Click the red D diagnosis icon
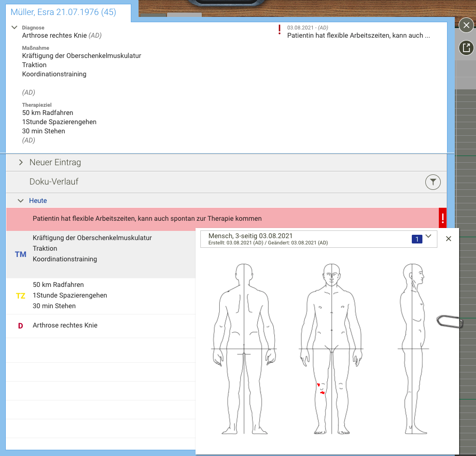Viewport: 476px width, 456px height. [x=20, y=326]
